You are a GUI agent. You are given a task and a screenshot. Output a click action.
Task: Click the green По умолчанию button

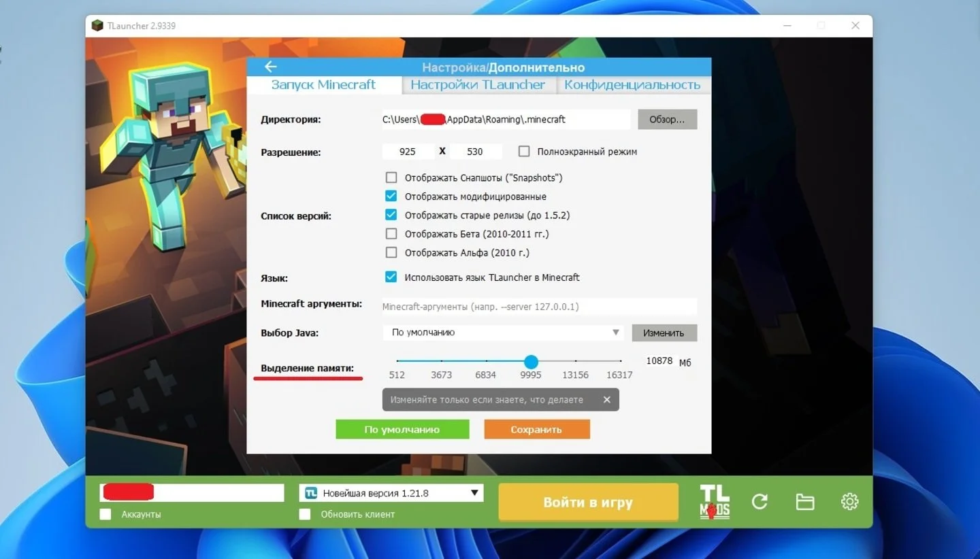402,429
